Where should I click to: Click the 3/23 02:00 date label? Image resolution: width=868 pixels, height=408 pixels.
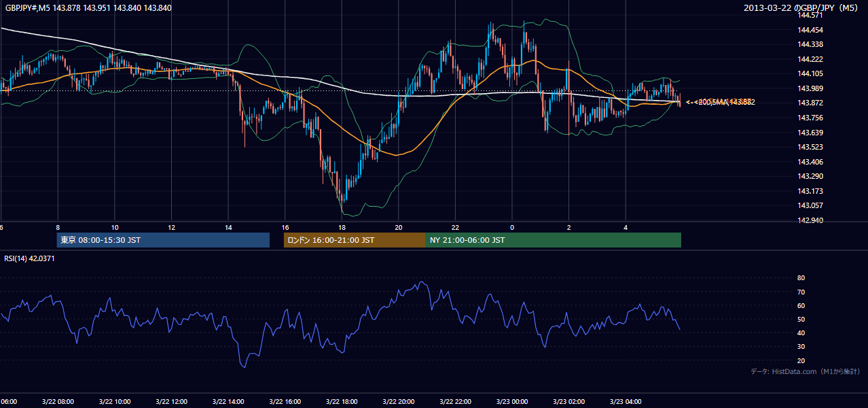click(569, 402)
